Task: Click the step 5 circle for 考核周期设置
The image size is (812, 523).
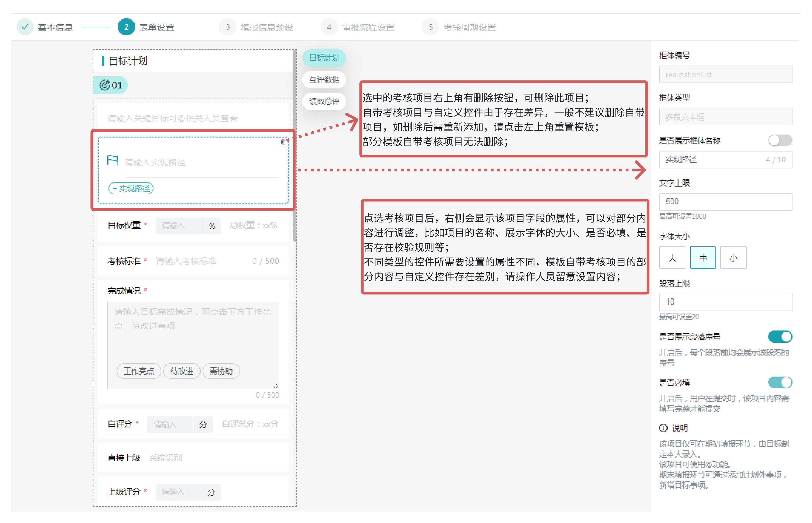Action: 430,27
